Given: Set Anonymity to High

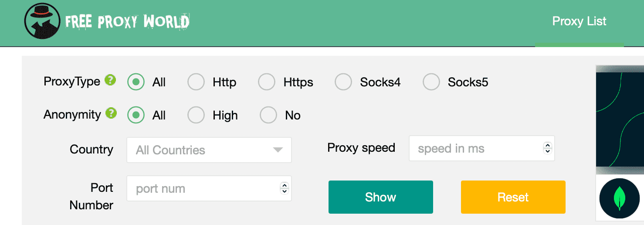Looking at the screenshot, I should (x=196, y=115).
